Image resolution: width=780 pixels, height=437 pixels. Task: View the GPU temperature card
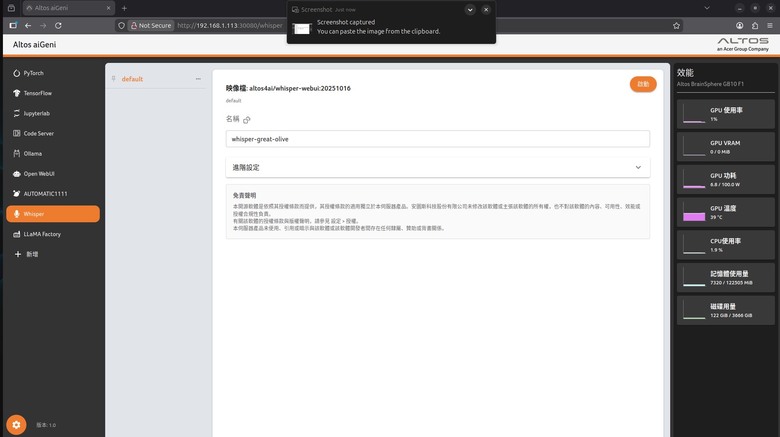click(725, 212)
